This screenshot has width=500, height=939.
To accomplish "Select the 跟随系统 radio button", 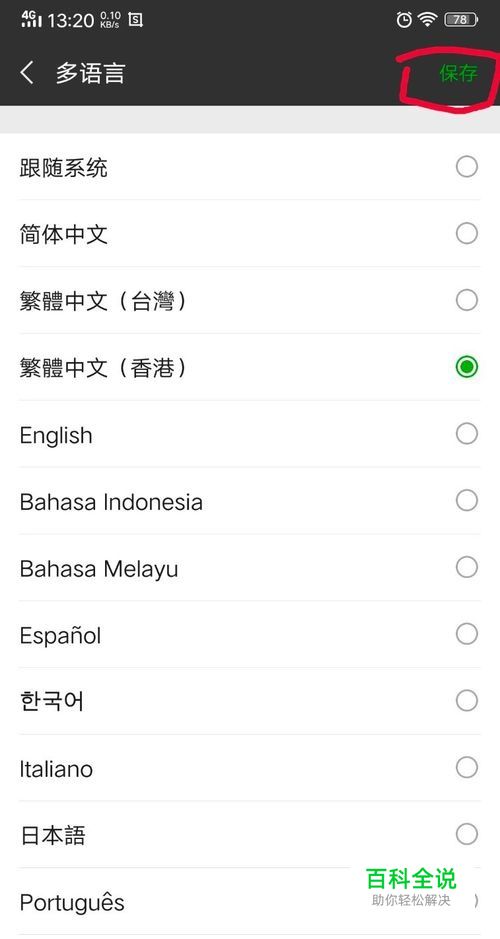I will [467, 166].
